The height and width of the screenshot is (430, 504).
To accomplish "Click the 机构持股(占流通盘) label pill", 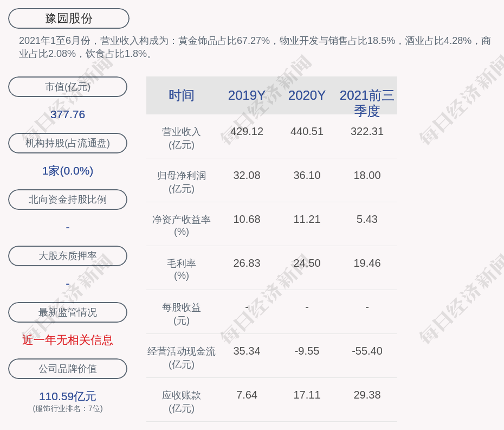I will [x=68, y=143].
